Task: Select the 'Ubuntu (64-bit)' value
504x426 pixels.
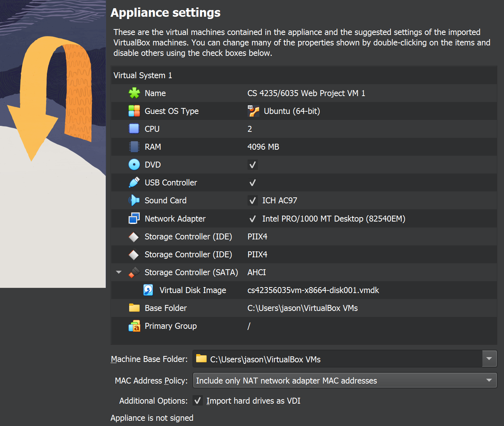Action: 292,111
